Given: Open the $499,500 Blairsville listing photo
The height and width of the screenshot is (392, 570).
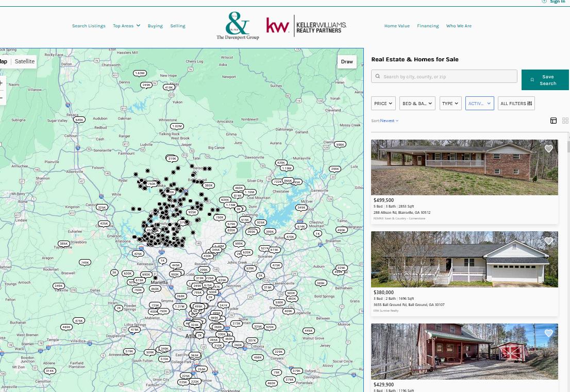Looking at the screenshot, I should tap(464, 167).
